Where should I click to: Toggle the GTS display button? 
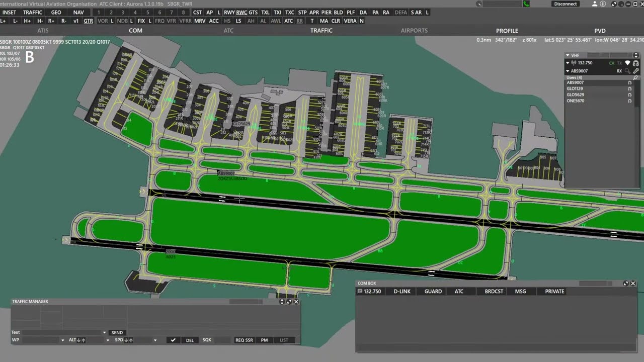click(x=253, y=12)
